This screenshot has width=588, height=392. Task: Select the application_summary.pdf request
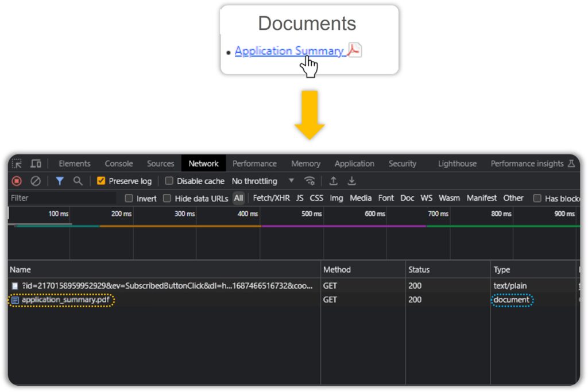(65, 300)
